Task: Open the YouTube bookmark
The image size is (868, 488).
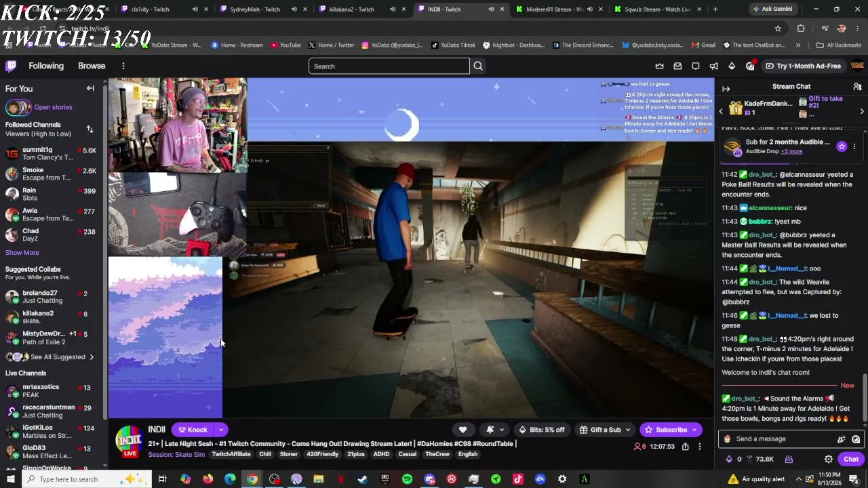Action: [285, 45]
